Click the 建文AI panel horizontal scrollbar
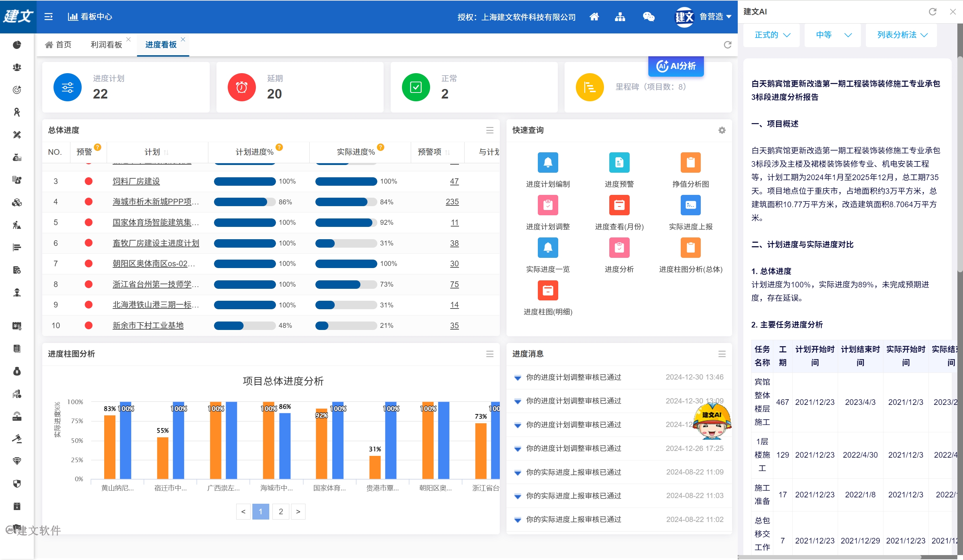This screenshot has width=963, height=560. click(829, 557)
